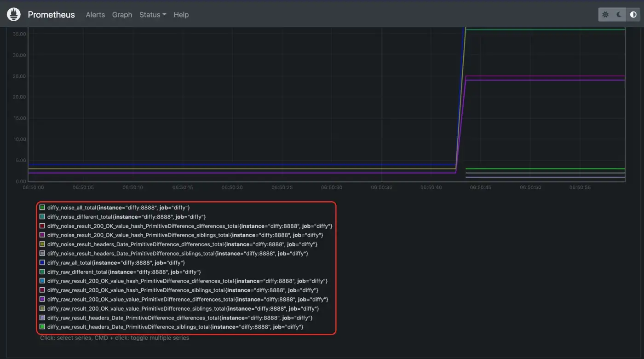
Task: Expand the Status dropdown menu
Action: 153,15
